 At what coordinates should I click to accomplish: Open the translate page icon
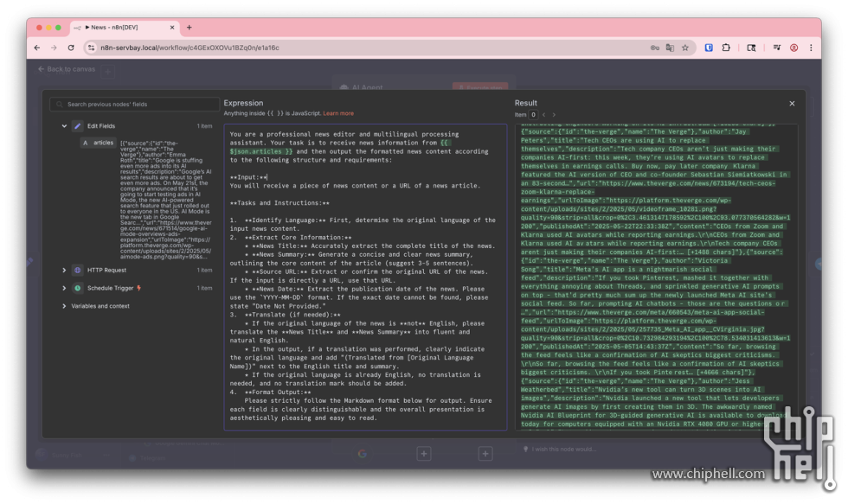(670, 48)
